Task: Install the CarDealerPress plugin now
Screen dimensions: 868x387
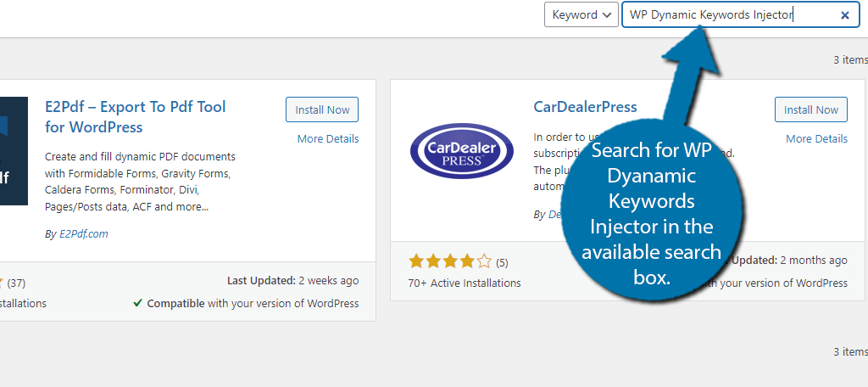Action: (x=811, y=109)
